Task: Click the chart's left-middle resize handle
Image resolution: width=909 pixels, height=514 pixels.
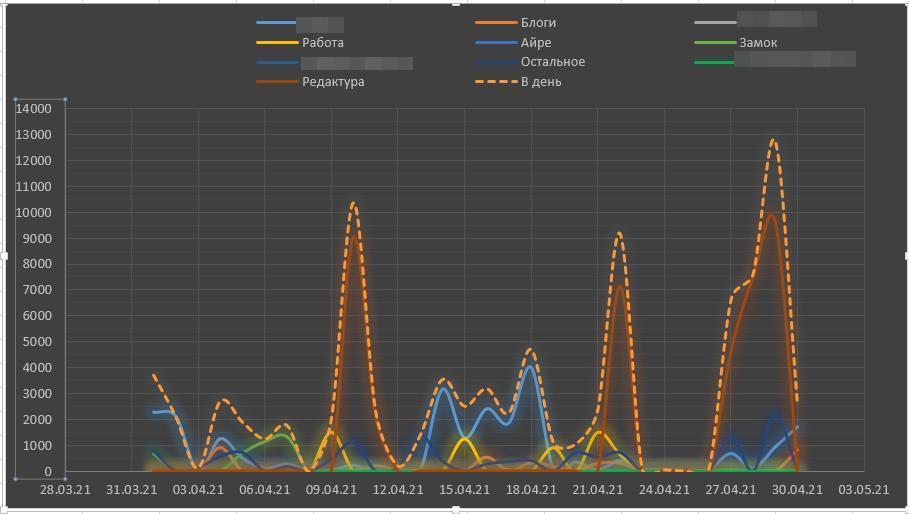Action: click(x=3, y=256)
